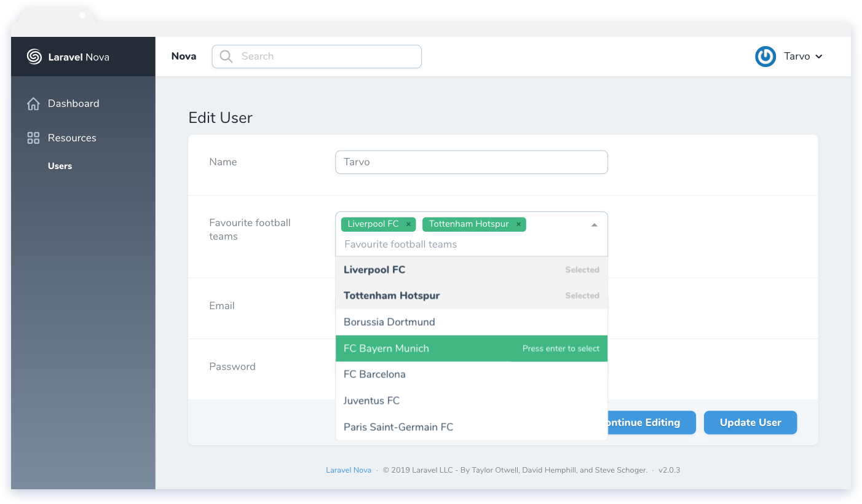
Task: Collapse the Favourite football teams dropdown arrow
Action: (593, 225)
